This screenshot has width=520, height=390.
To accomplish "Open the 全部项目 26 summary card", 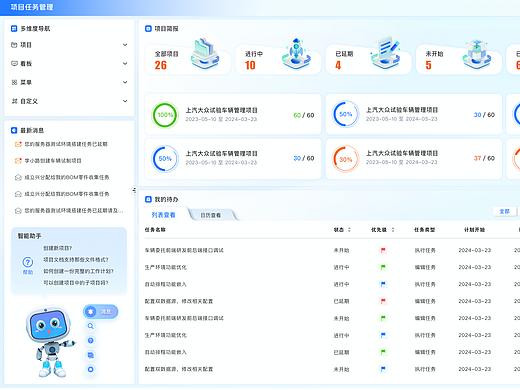I will point(188,59).
